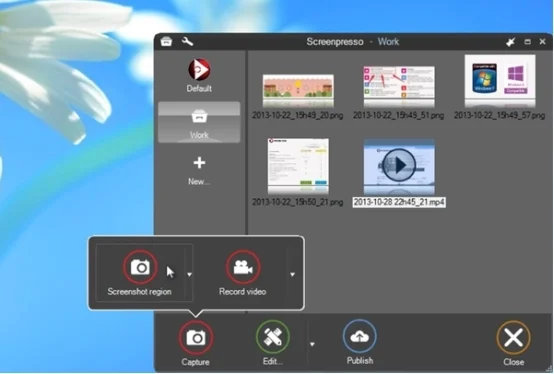Open the Edit pencil and ruler icon
This screenshot has height=374, width=554.
pos(273,337)
